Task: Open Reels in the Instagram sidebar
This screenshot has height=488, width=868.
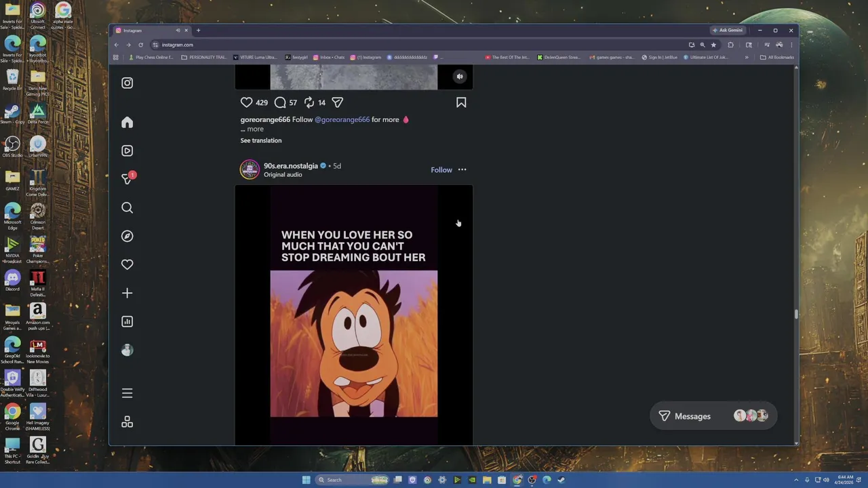Action: point(127,150)
